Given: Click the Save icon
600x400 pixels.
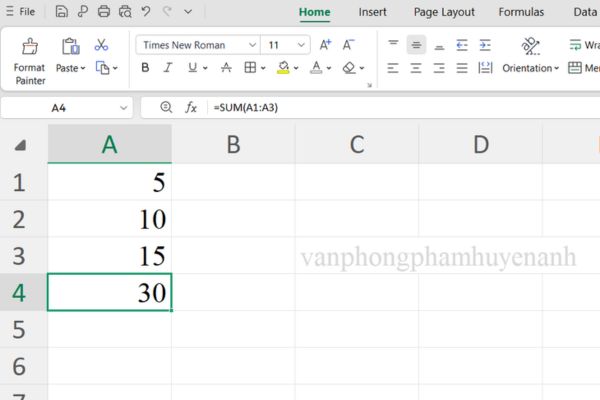Looking at the screenshot, I should click(61, 11).
